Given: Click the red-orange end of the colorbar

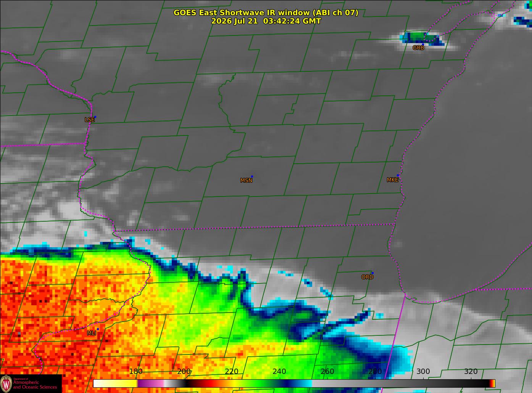Looking at the screenshot, I should (x=492, y=383).
